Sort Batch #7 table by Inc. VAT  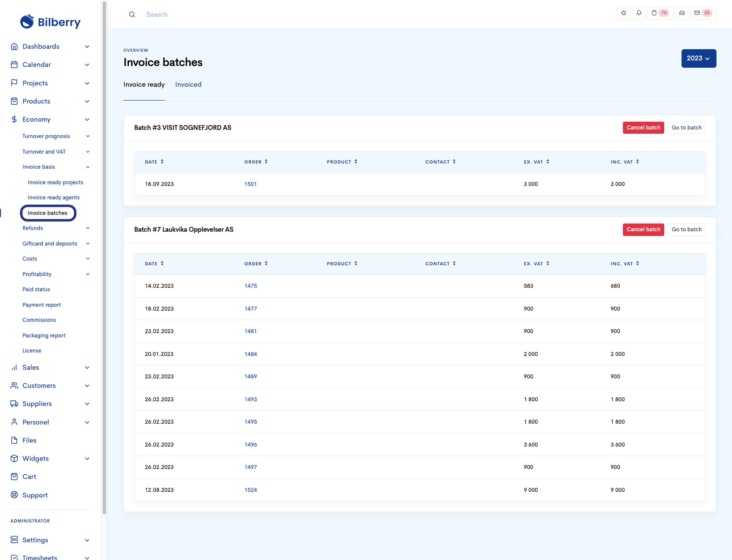tap(625, 264)
